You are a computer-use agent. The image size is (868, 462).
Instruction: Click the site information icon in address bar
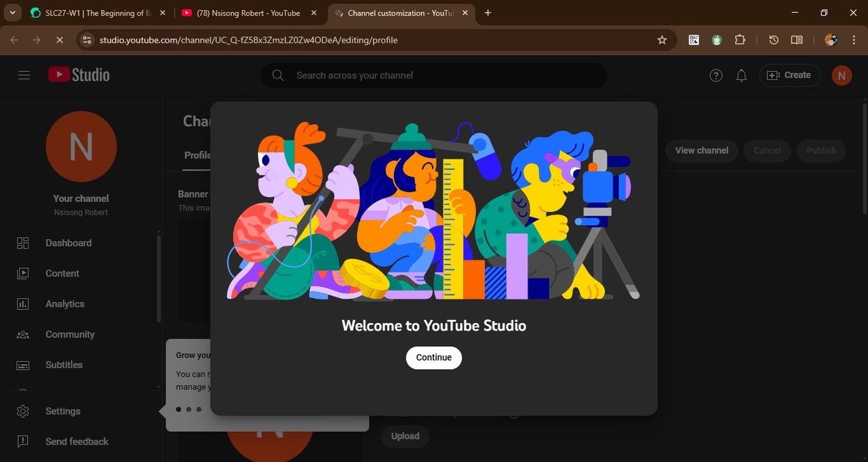pos(86,40)
